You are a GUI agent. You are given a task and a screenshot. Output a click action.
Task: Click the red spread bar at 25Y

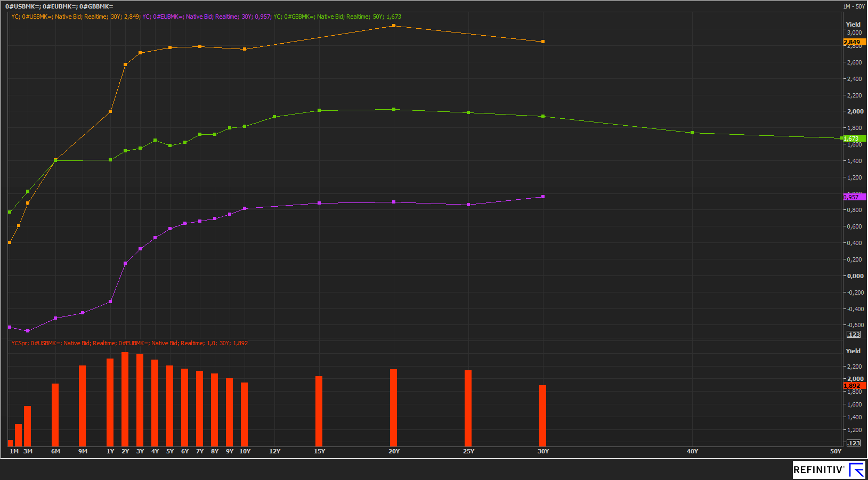(x=468, y=408)
